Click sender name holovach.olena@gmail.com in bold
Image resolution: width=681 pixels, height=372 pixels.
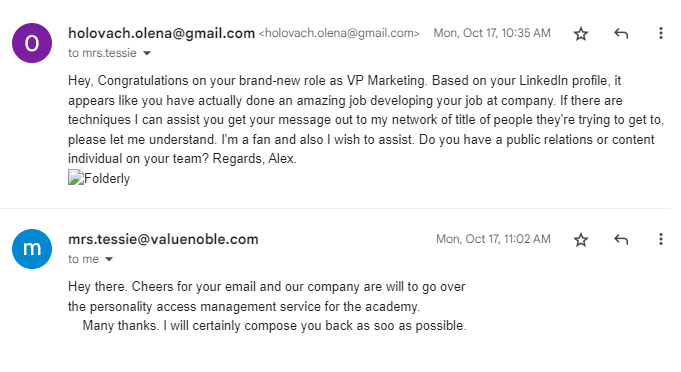pos(161,33)
